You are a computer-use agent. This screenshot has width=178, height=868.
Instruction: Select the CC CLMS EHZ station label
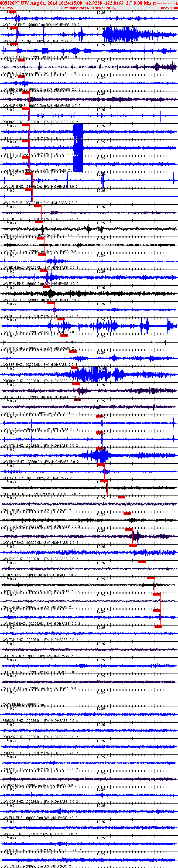coord(42,25)
